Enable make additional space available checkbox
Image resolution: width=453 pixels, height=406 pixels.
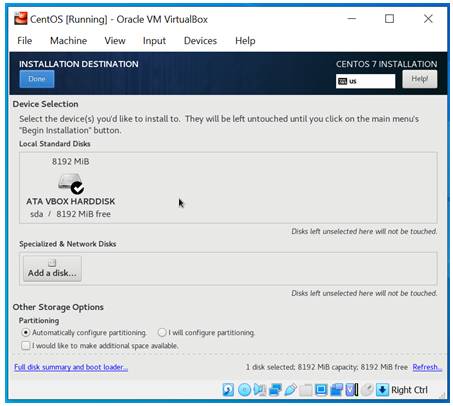[x=25, y=345]
